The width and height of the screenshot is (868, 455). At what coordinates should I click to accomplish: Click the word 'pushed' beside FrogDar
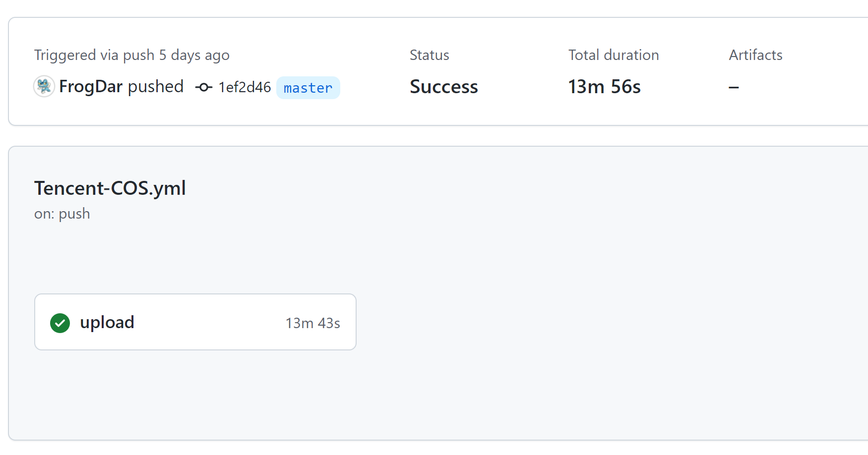(x=156, y=87)
